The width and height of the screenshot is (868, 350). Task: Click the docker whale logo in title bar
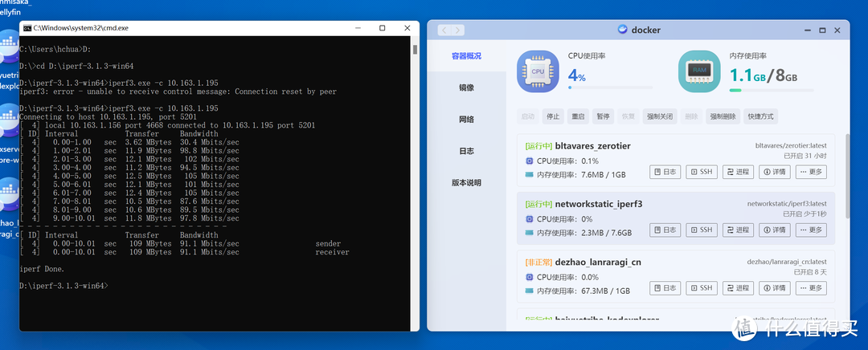pos(623,30)
